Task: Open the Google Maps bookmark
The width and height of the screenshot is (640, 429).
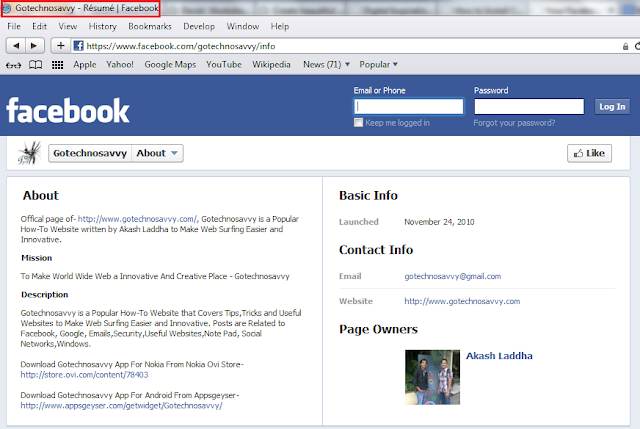Action: click(x=170, y=64)
